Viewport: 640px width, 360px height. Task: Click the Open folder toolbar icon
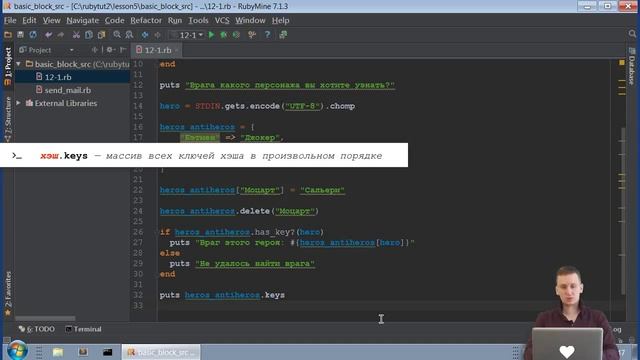point(8,35)
